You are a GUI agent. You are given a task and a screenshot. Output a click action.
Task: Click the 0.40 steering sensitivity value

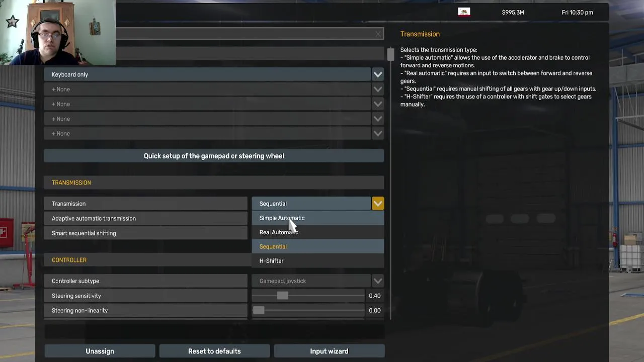[374, 296]
